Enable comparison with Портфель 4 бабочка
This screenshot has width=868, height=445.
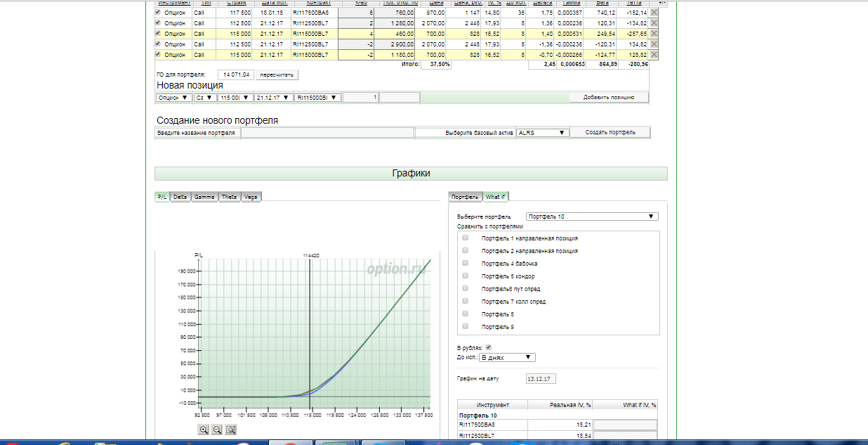tap(465, 263)
